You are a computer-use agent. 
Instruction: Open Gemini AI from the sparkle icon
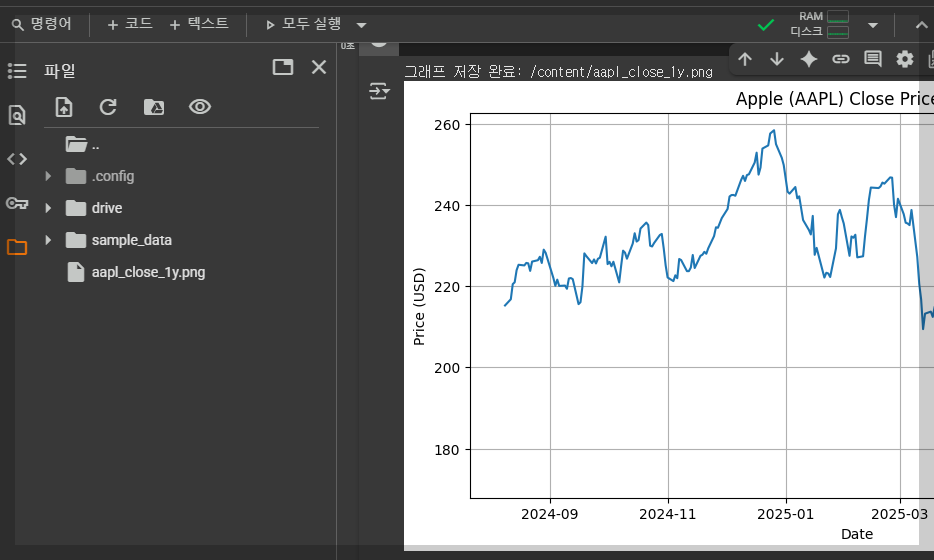(x=809, y=59)
